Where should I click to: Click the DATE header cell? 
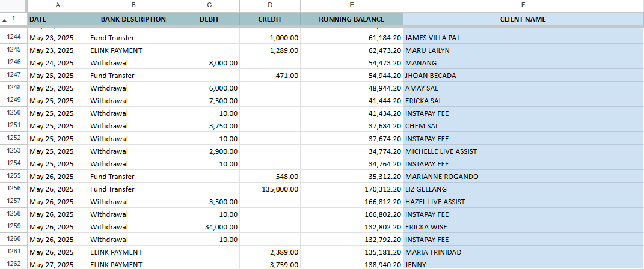(x=58, y=19)
